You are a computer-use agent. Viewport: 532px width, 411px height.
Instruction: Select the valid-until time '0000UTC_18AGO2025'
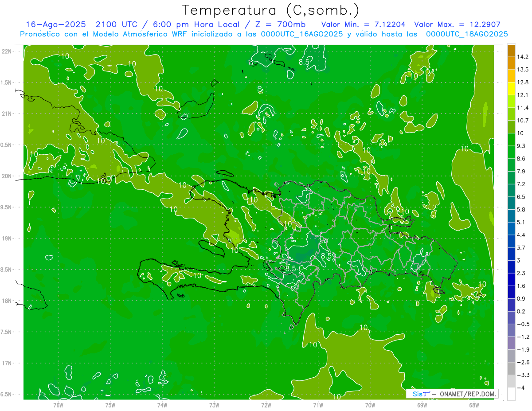tap(467, 34)
